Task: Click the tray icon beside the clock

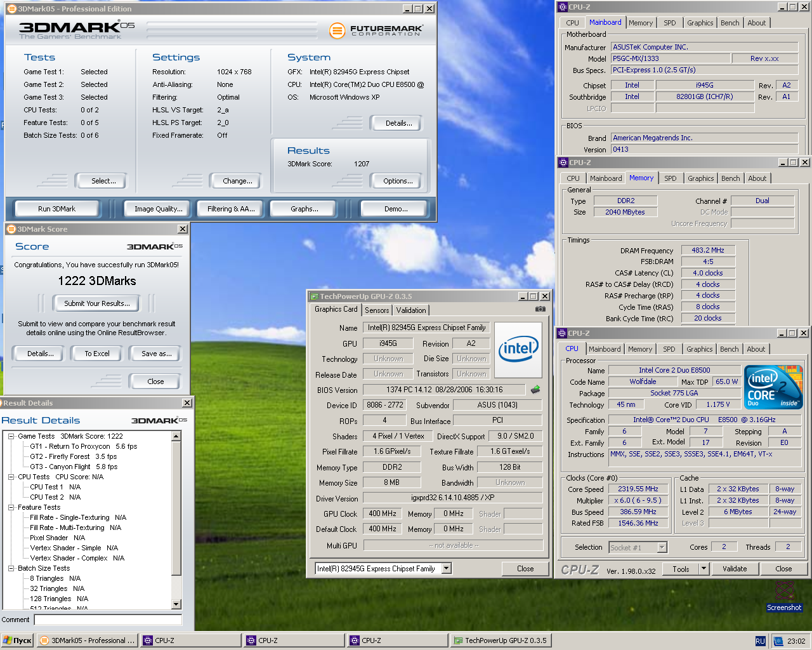Action: point(778,641)
